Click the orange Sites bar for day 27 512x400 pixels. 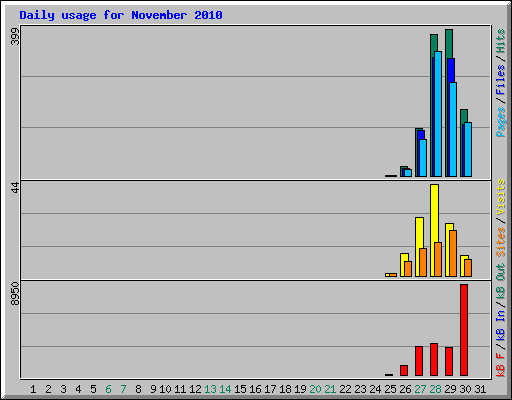(x=423, y=262)
